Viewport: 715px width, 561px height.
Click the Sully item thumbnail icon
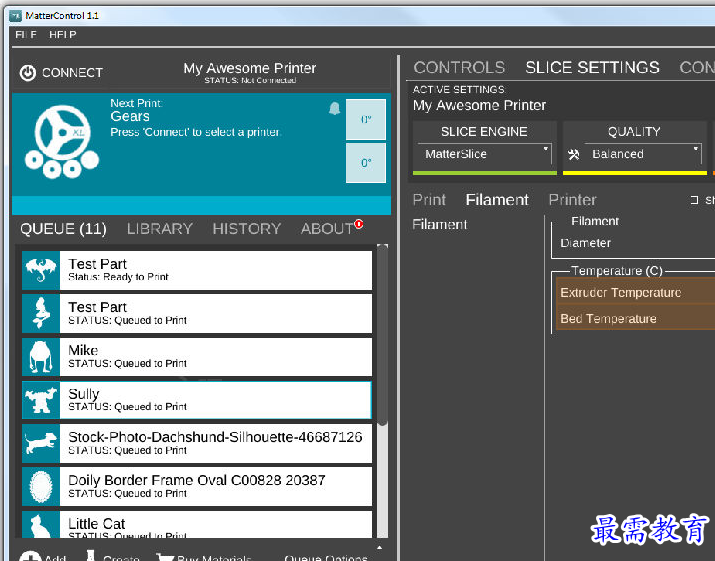(x=41, y=400)
